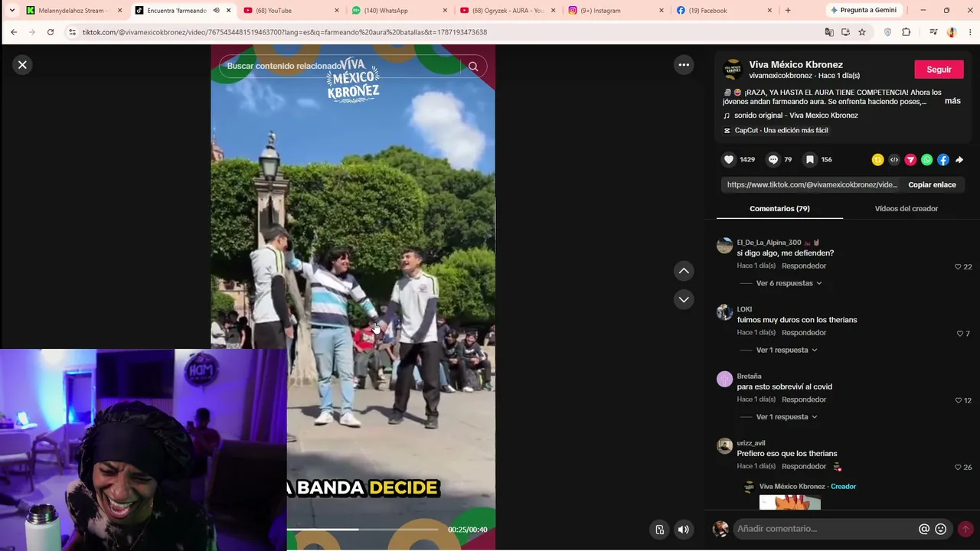Go to next video with down chevron
980x551 pixels.
pyautogui.click(x=684, y=299)
